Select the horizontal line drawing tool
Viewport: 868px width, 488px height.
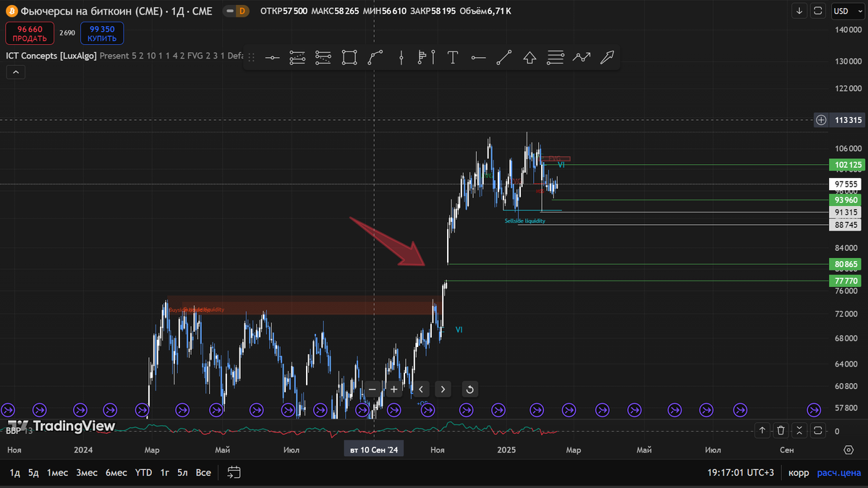272,58
